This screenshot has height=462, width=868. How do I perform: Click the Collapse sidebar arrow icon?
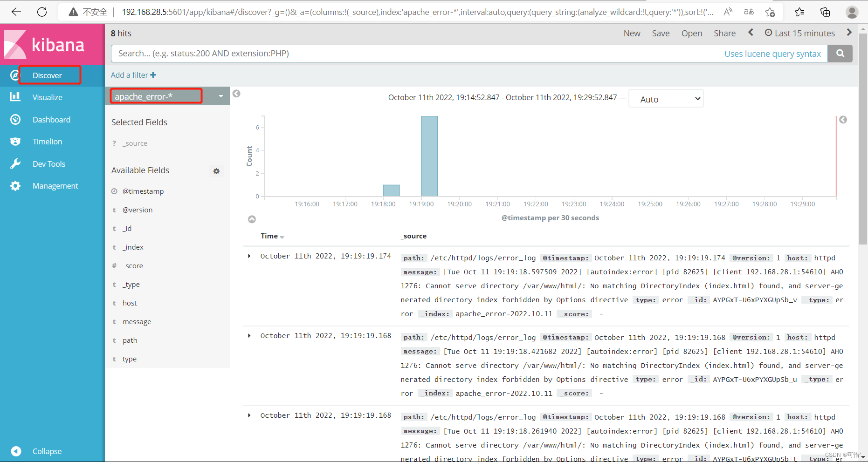coord(16,451)
